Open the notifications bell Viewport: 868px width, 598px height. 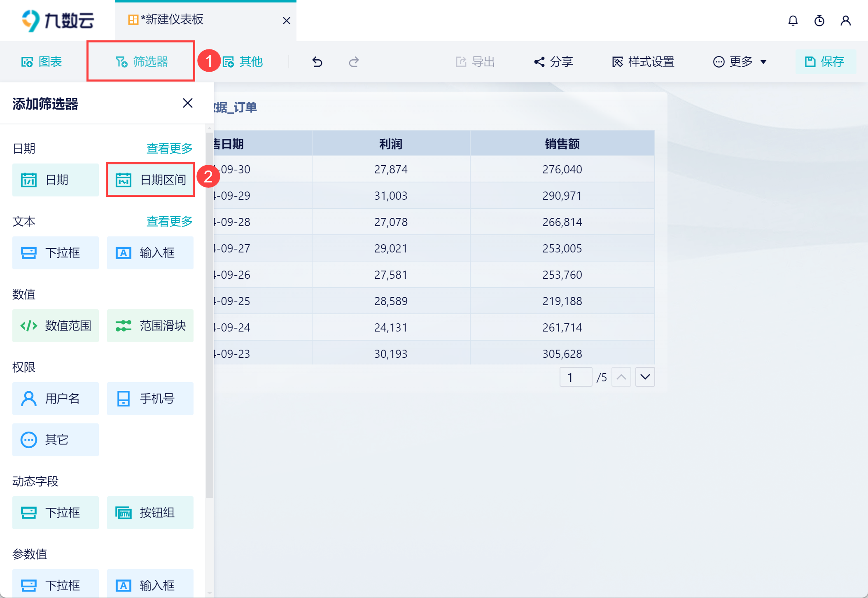pos(792,20)
